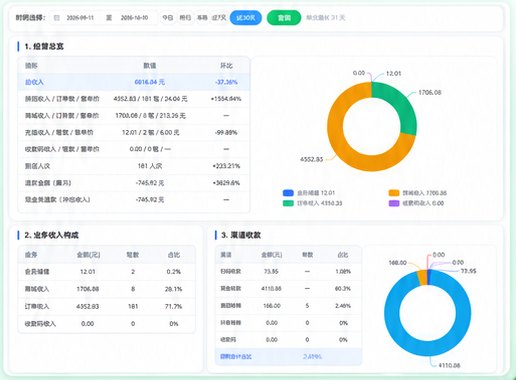Screen dimensions: 516x380
Task: Click the 2.46% cell in the 166.00 row
Action: pyautogui.click(x=343, y=306)
